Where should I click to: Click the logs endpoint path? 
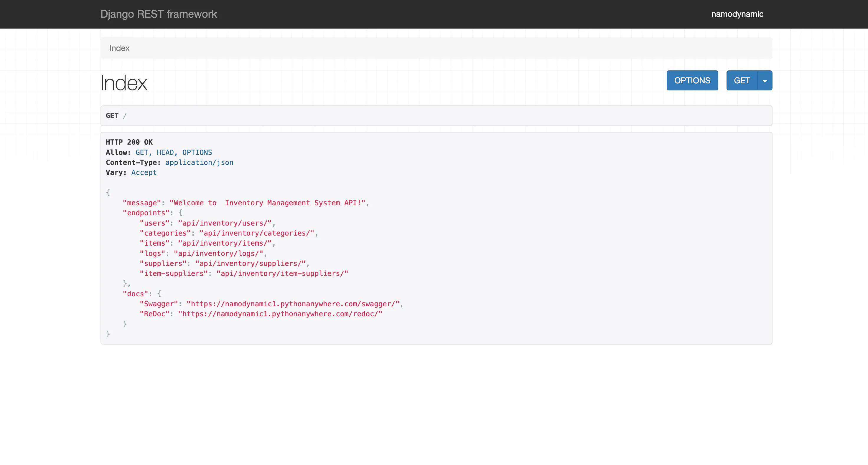tap(219, 253)
